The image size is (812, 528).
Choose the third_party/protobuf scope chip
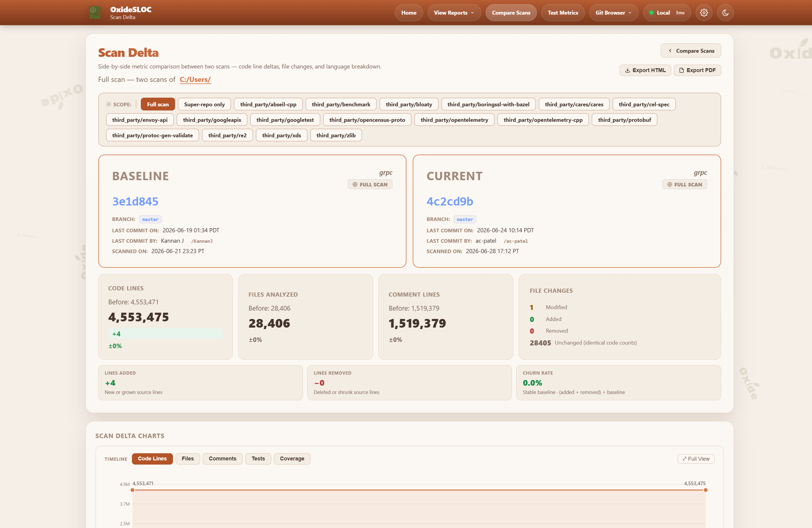coord(624,120)
